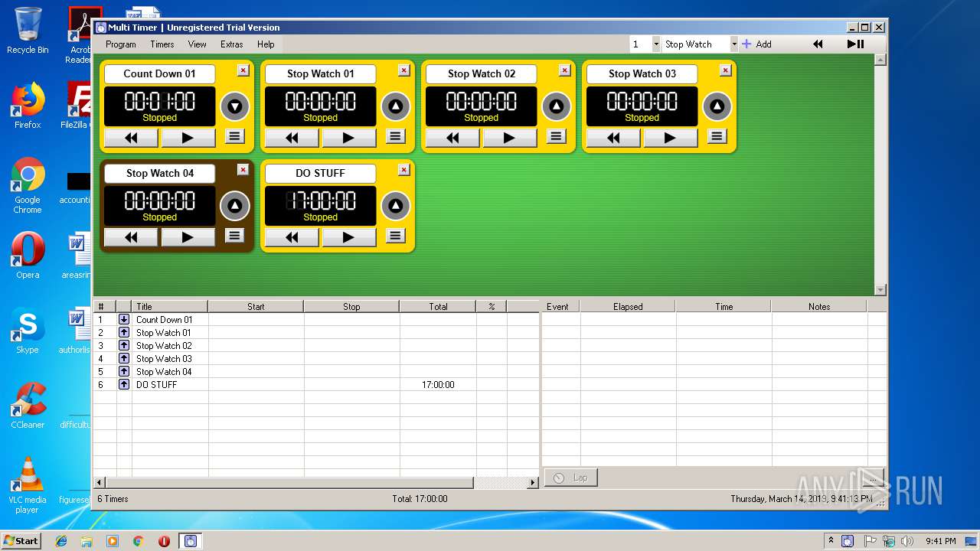This screenshot has width=980, height=551.
Task: Click the 17:00:00 total cell
Action: click(438, 385)
